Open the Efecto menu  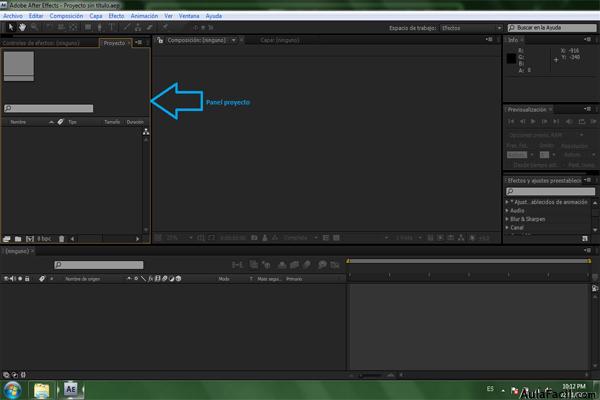[116, 16]
